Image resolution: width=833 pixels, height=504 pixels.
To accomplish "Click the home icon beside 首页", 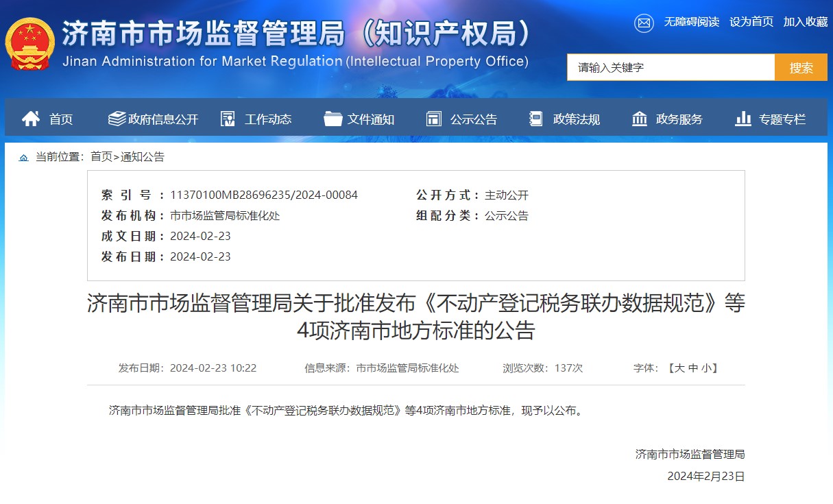I will pyautogui.click(x=31, y=119).
